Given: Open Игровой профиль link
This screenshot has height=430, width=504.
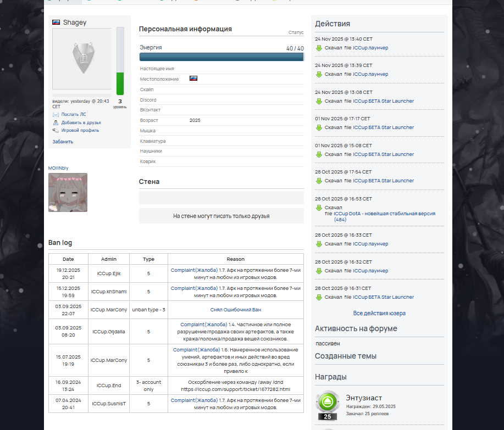Looking at the screenshot, I should pos(80,130).
